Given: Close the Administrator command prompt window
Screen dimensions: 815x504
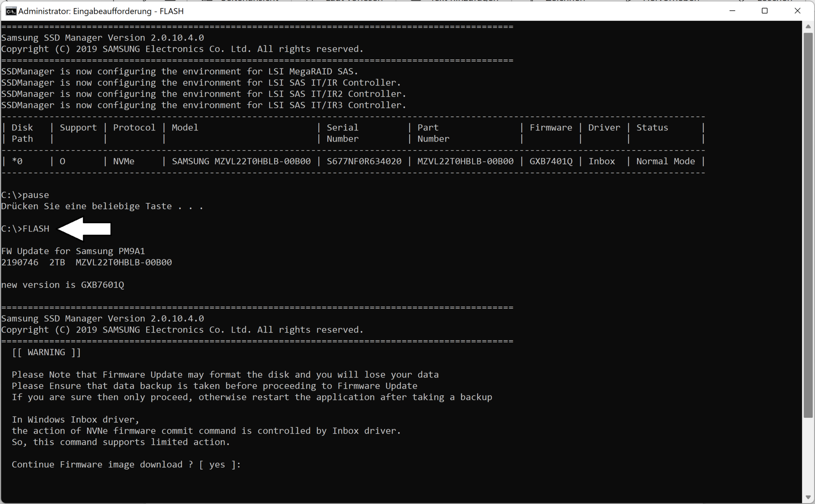Looking at the screenshot, I should [797, 11].
